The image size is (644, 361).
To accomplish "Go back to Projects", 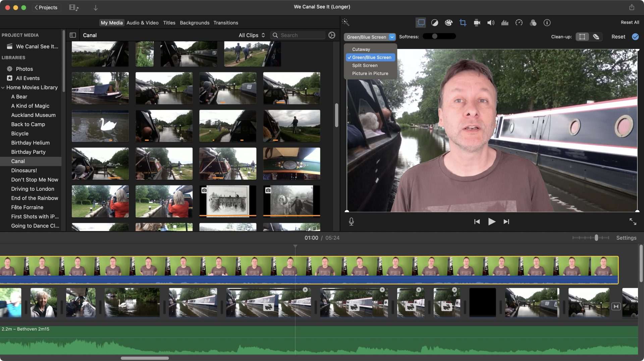I will (x=46, y=7).
